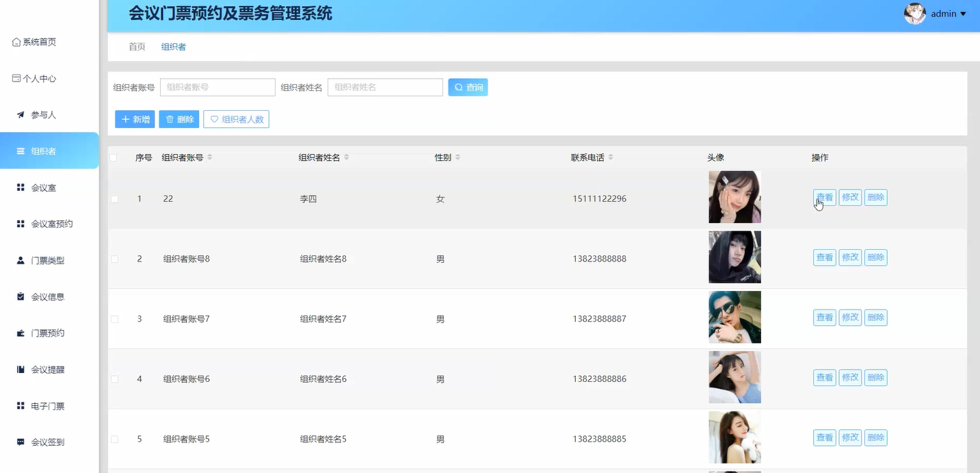Click the home icon beside 系统首页
The image size is (980, 473).
tap(16, 42)
